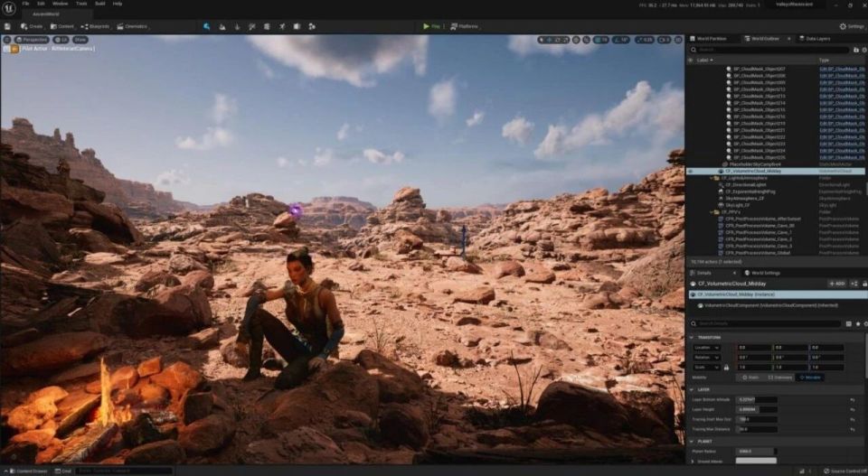Collapse the Layer section

pos(692,390)
